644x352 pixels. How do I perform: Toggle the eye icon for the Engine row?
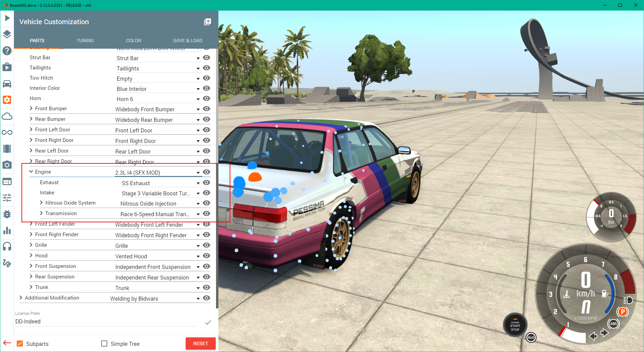[x=206, y=172]
